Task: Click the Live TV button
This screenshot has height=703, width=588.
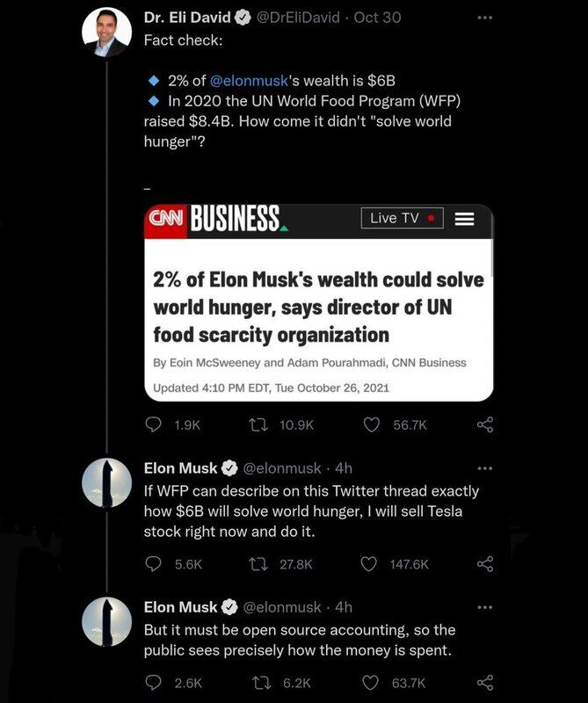Action: tap(402, 219)
